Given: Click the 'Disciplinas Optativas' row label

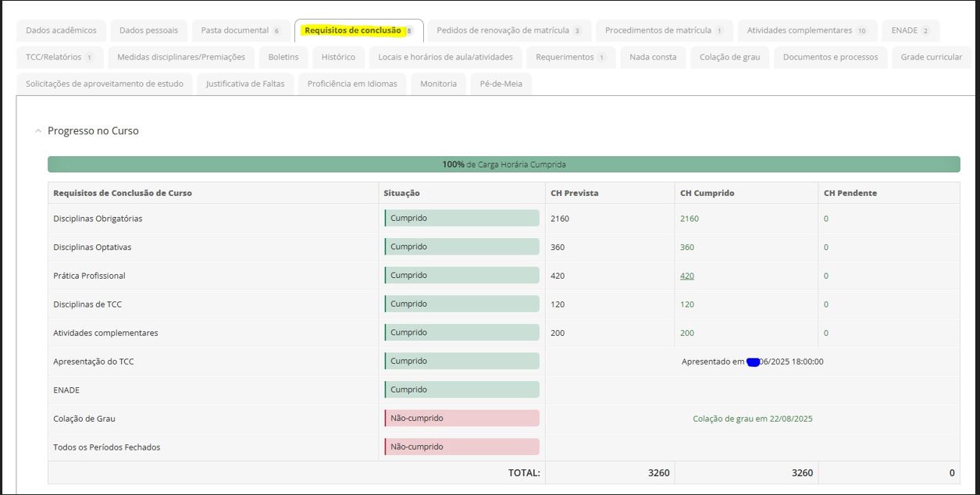Looking at the screenshot, I should pos(92,247).
